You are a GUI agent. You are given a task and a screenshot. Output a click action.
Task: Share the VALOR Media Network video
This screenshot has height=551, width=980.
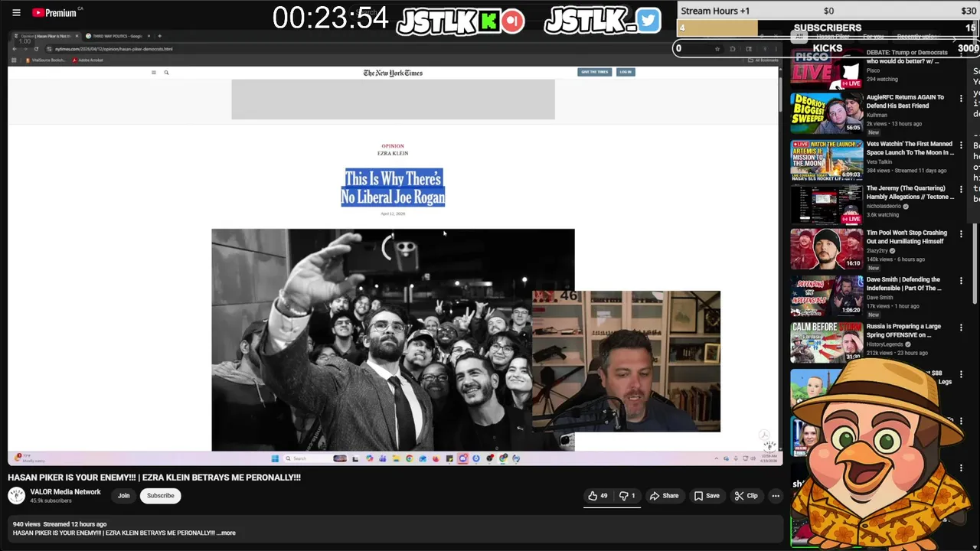point(664,496)
